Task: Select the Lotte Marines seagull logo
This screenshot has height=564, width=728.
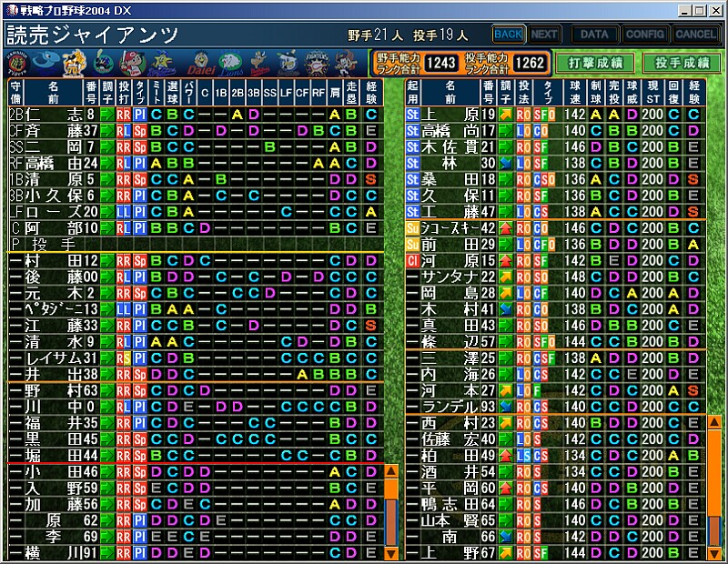Action: click(x=288, y=64)
